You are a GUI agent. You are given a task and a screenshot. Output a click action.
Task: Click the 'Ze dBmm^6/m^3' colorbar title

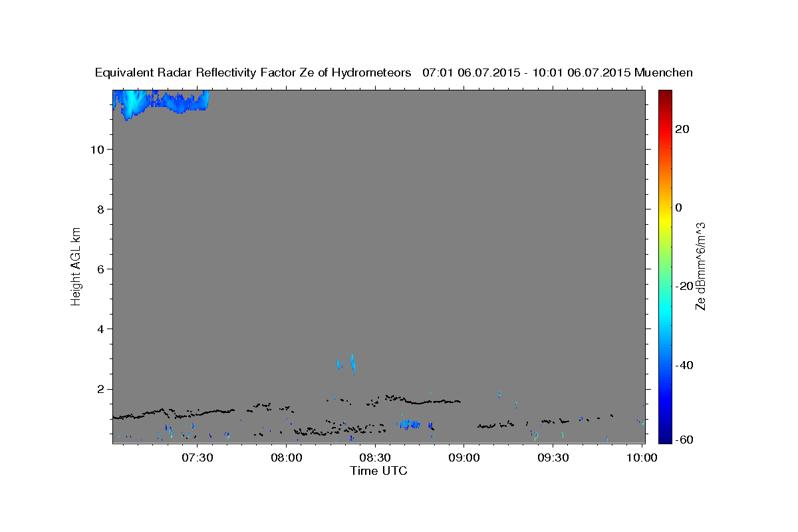(700, 266)
